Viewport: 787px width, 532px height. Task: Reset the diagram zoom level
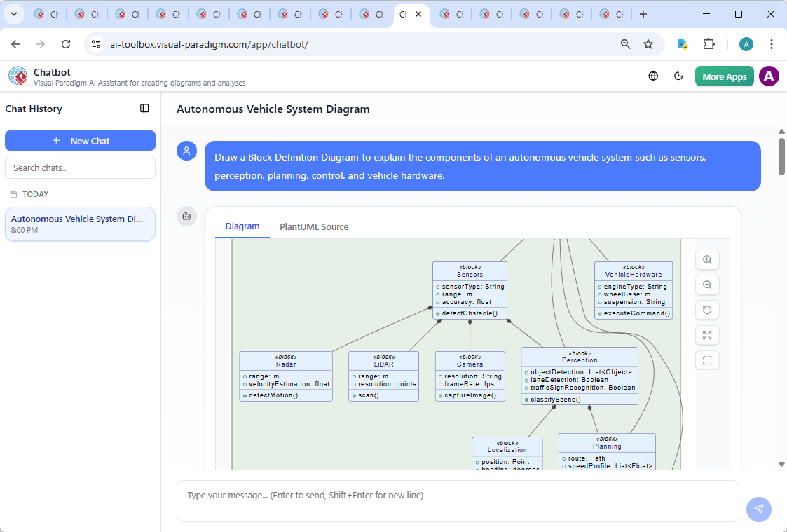pos(707,310)
